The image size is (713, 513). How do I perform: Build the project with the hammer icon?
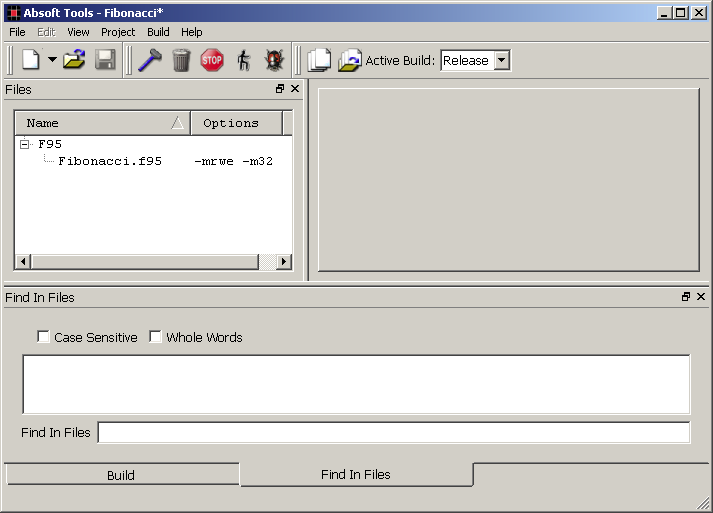point(150,60)
